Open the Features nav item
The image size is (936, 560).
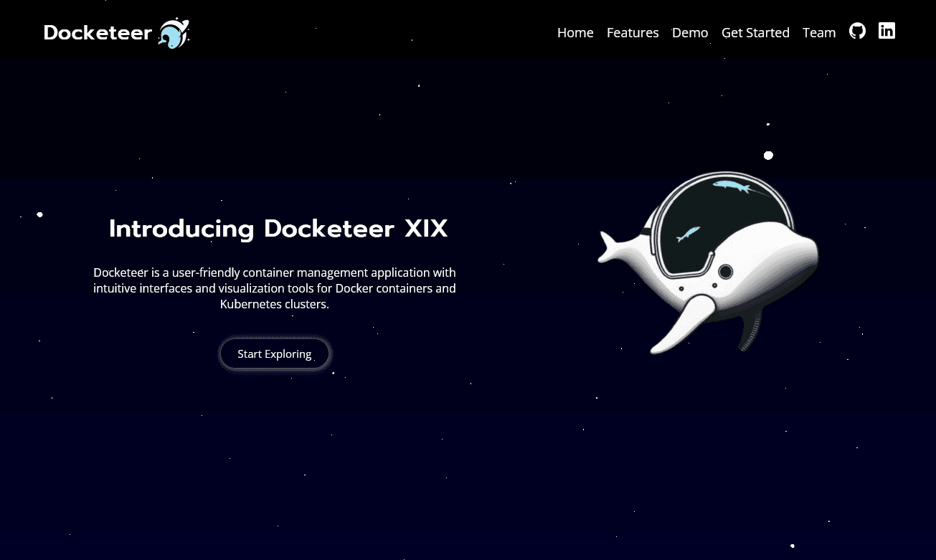pyautogui.click(x=633, y=33)
